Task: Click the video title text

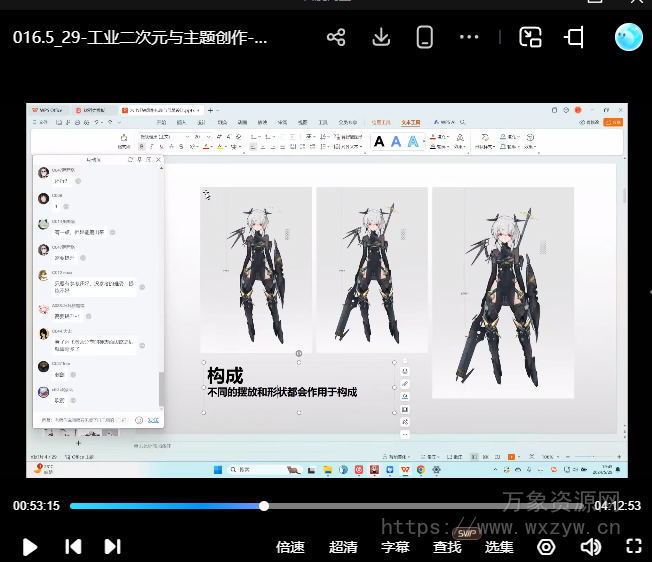Action: [x=140, y=38]
